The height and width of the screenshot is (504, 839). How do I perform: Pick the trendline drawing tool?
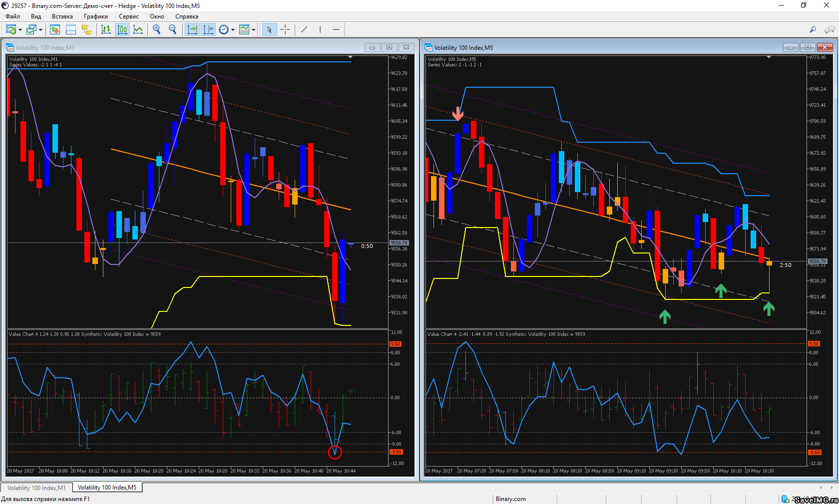click(x=304, y=30)
